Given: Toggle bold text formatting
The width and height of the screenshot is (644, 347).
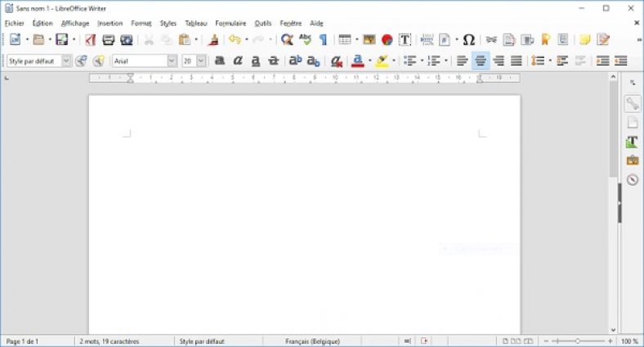Looking at the screenshot, I should pyautogui.click(x=220, y=61).
